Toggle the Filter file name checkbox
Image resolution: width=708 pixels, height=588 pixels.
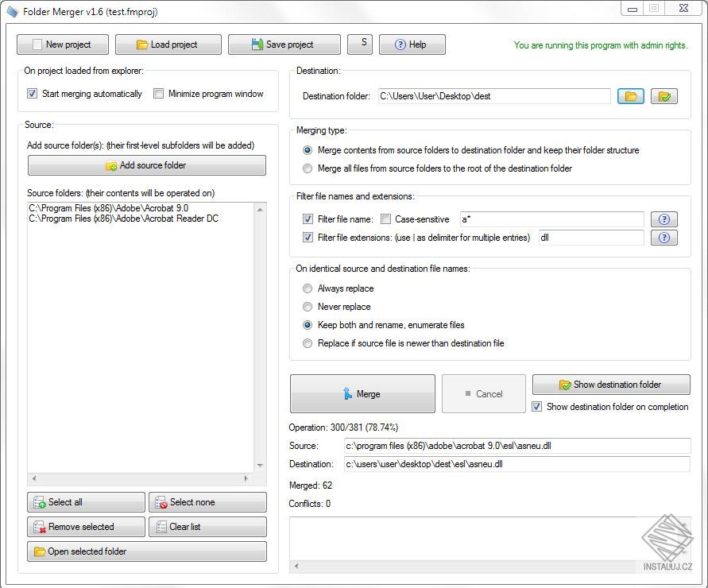pos(308,219)
